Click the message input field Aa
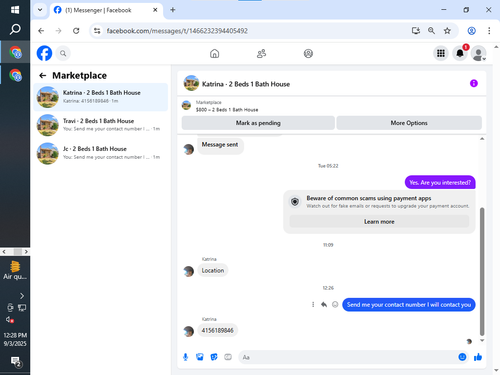The width and height of the screenshot is (500, 375). (x=347, y=357)
